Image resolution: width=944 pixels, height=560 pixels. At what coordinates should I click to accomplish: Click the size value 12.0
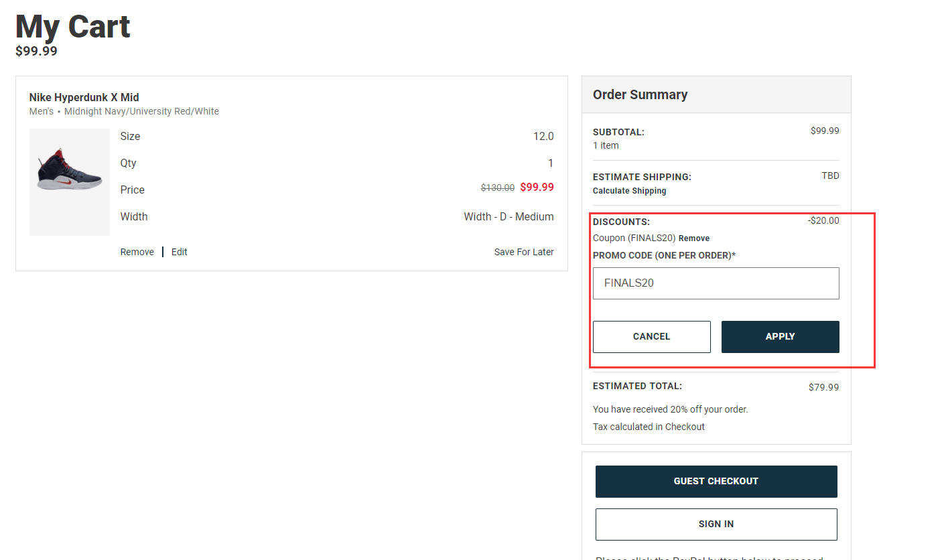pyautogui.click(x=543, y=137)
